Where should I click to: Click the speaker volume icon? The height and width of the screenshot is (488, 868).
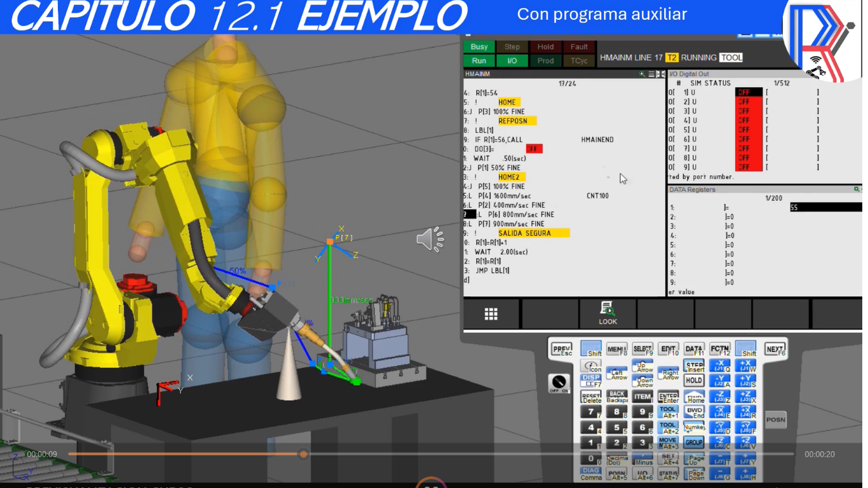(x=430, y=240)
